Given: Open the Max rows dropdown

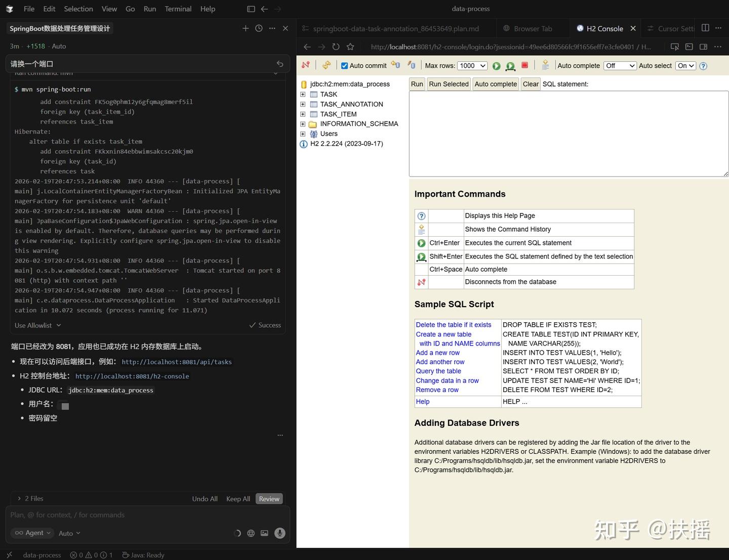Looking at the screenshot, I should 472,66.
